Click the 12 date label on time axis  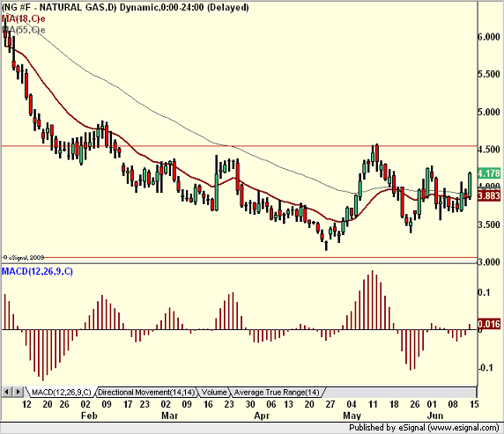[26, 404]
